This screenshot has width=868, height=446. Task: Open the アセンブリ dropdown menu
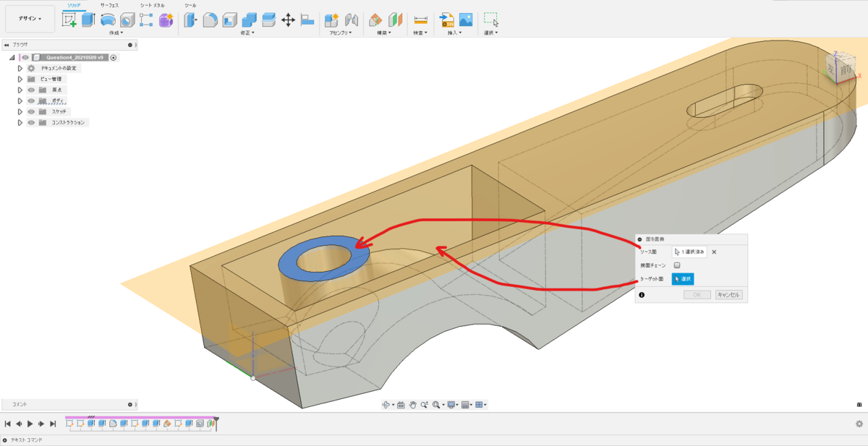[x=341, y=33]
